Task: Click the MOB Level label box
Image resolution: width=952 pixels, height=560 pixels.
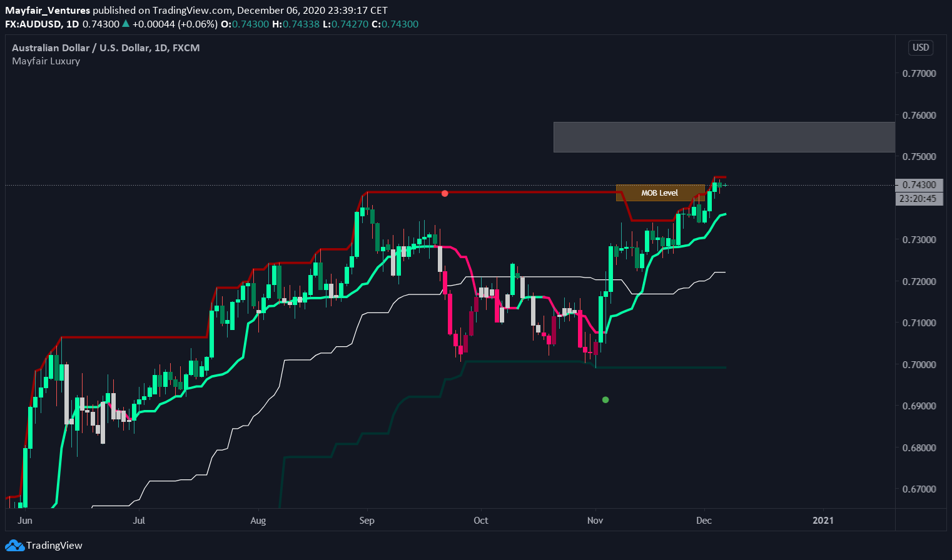Action: pos(660,193)
